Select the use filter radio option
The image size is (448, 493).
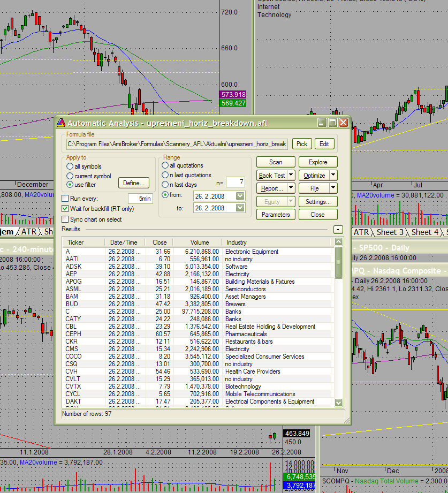(70, 185)
